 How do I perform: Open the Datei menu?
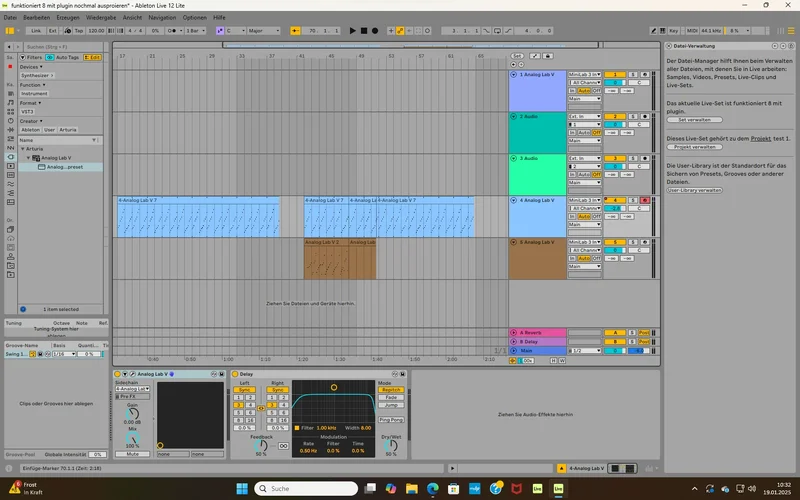pos(10,17)
